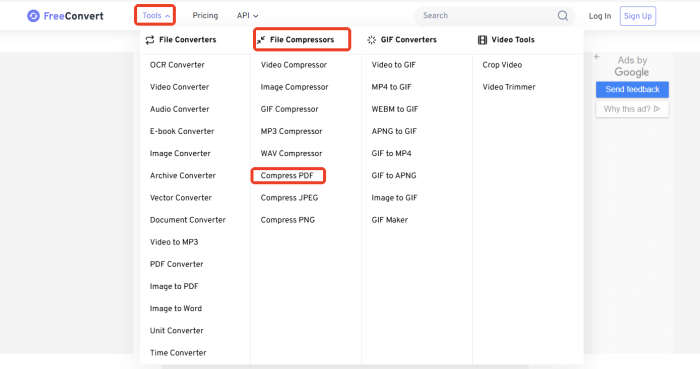This screenshot has width=700, height=369.
Task: Click the Sign Up button
Action: [638, 16]
